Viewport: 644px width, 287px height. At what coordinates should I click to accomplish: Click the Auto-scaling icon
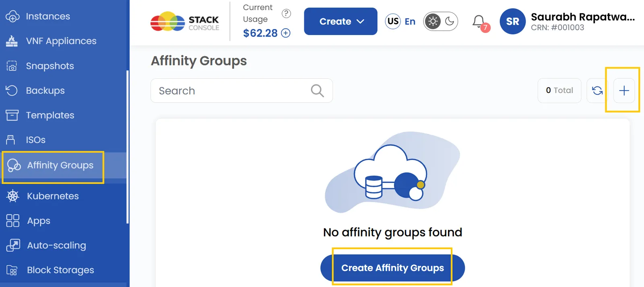[13, 245]
